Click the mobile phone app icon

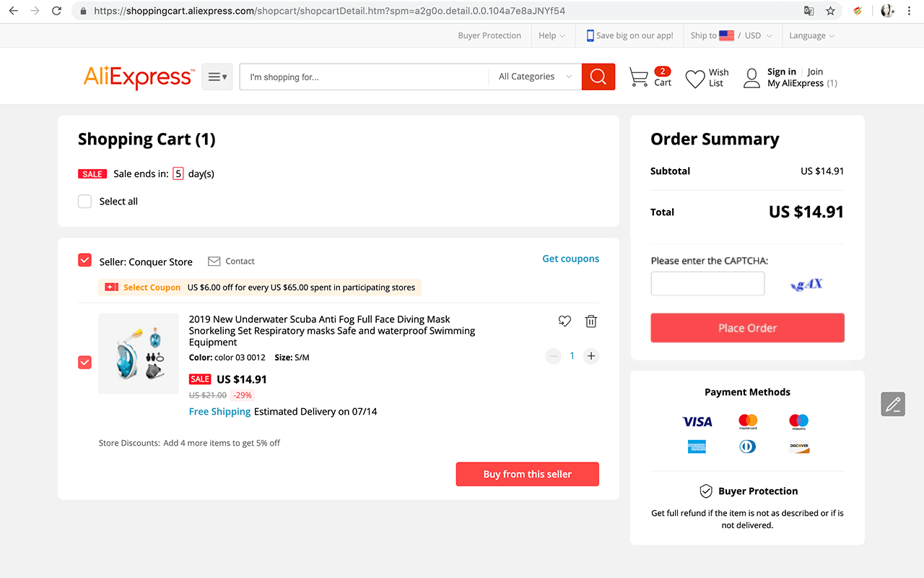tap(590, 35)
